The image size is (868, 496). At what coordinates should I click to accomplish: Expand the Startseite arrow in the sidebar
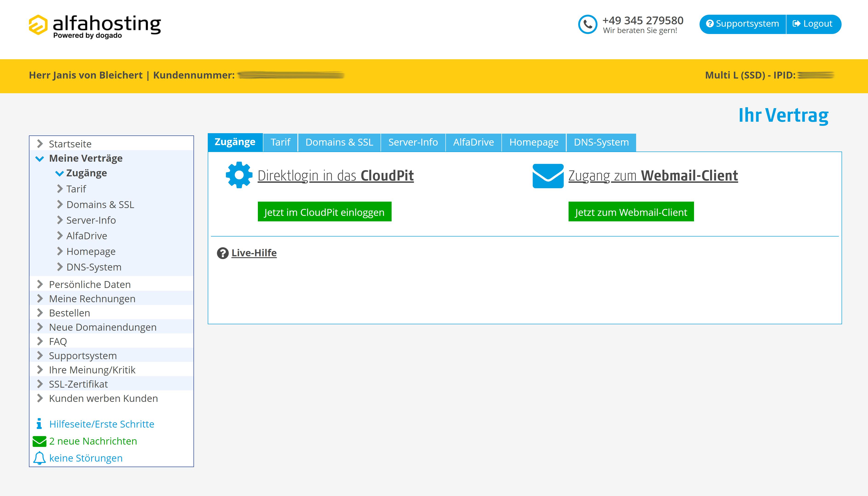(40, 144)
